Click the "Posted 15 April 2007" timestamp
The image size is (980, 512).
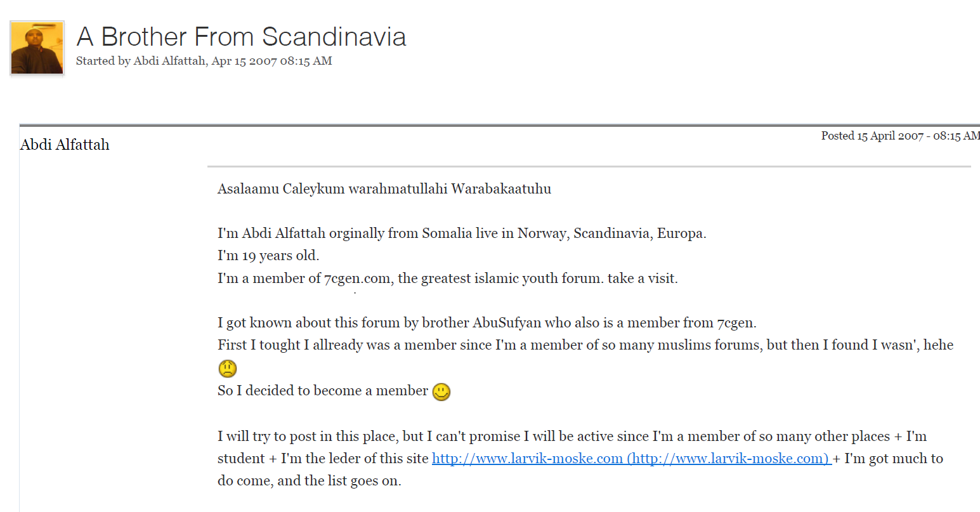900,136
